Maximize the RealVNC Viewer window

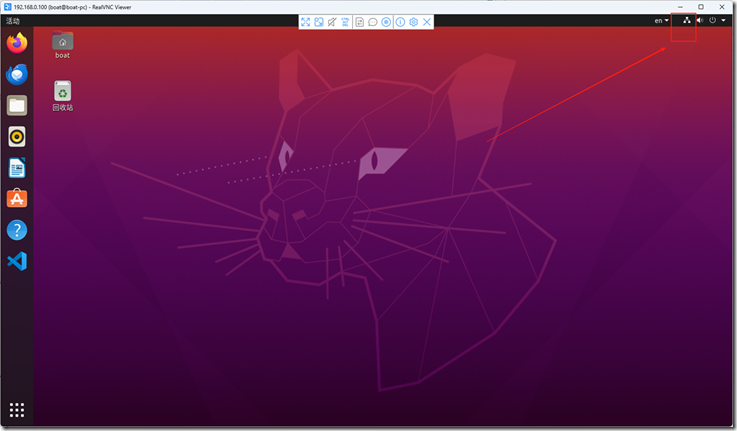[x=701, y=7]
